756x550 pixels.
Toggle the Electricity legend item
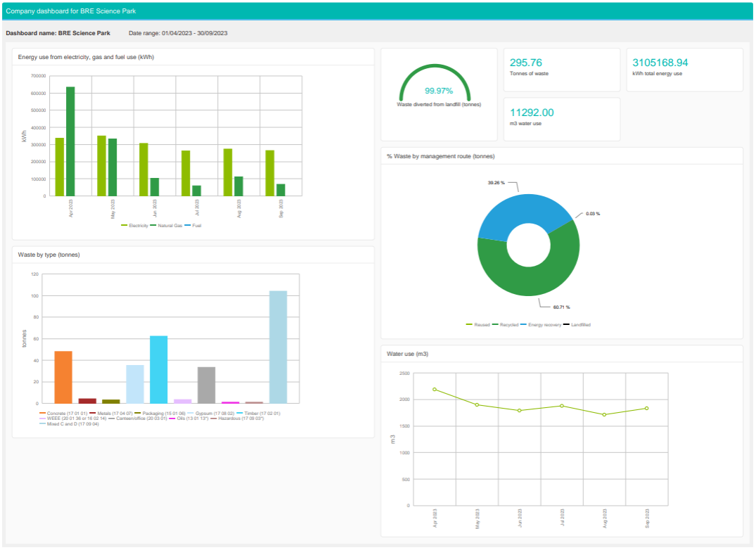coord(134,226)
